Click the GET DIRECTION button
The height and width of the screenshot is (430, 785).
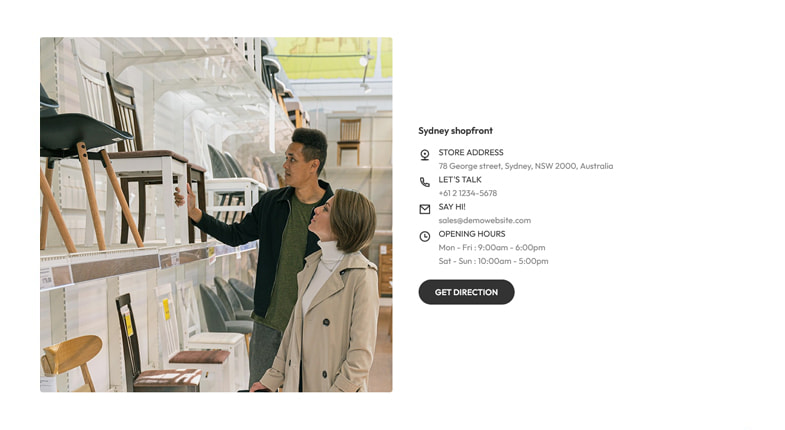(466, 292)
